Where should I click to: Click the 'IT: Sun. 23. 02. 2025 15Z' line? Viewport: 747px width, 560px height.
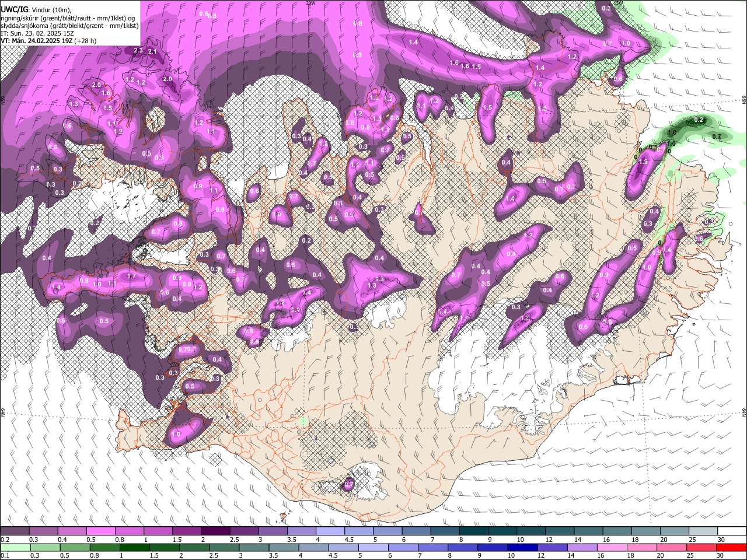tap(37, 34)
